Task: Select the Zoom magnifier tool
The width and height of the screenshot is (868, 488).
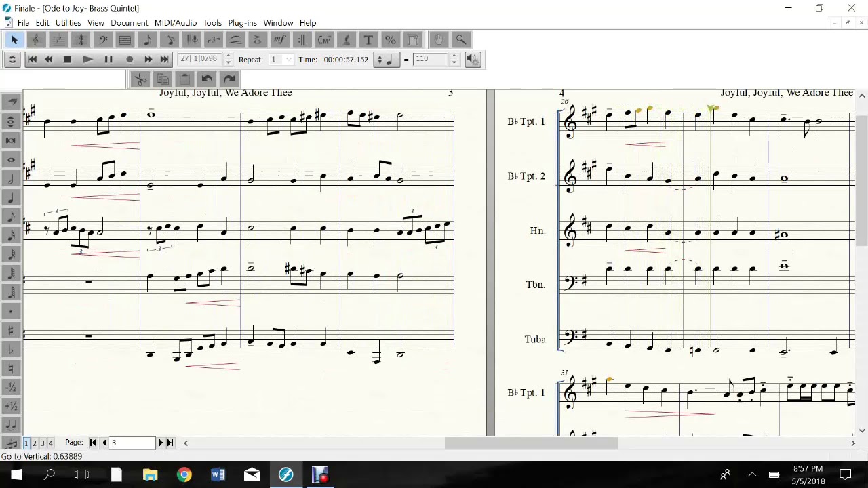Action: point(461,40)
